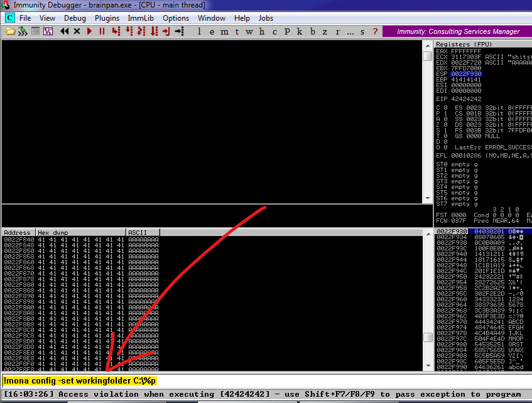Open the View menu
Viewport: 532px width, 403px height.
47,18
